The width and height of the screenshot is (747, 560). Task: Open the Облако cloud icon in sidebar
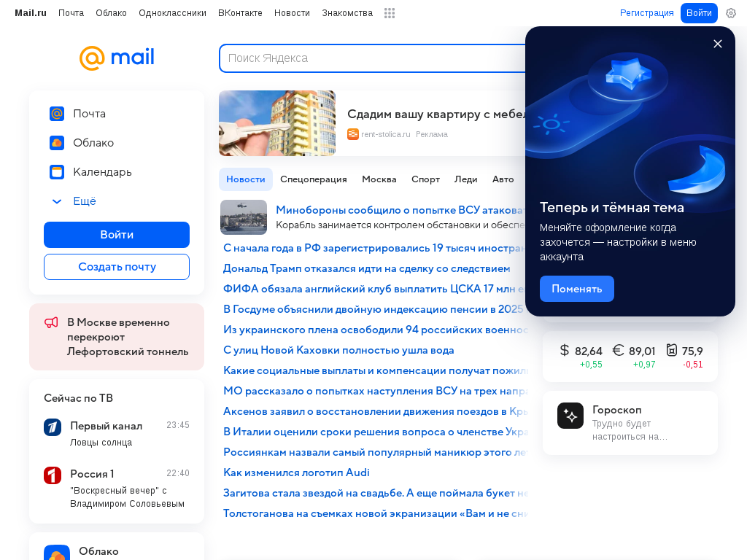(57, 143)
